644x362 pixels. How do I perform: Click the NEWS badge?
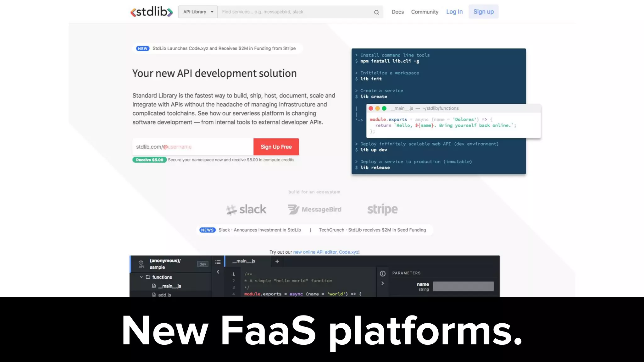pyautogui.click(x=207, y=230)
